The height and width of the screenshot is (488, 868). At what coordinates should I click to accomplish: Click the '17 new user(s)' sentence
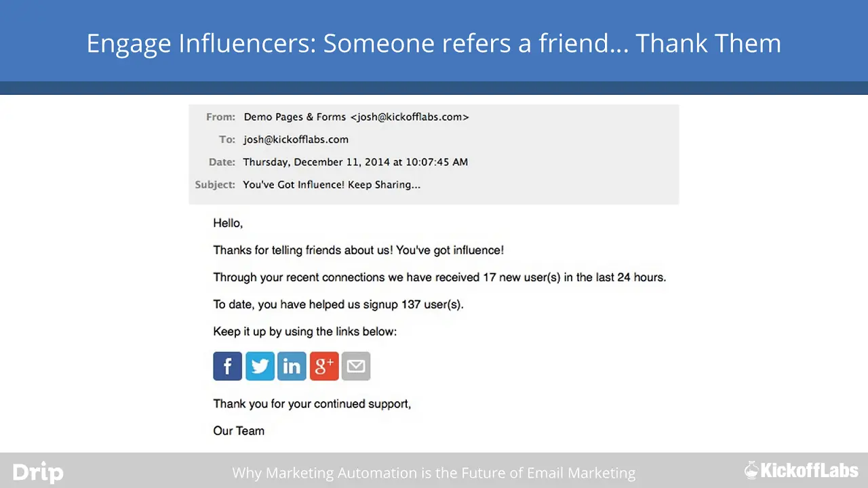439,277
